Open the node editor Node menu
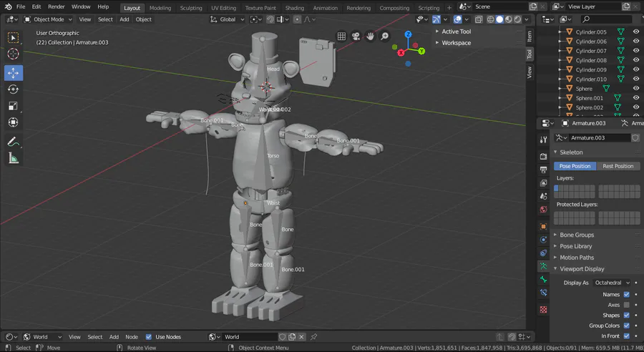Image resolution: width=644 pixels, height=352 pixels. point(132,337)
